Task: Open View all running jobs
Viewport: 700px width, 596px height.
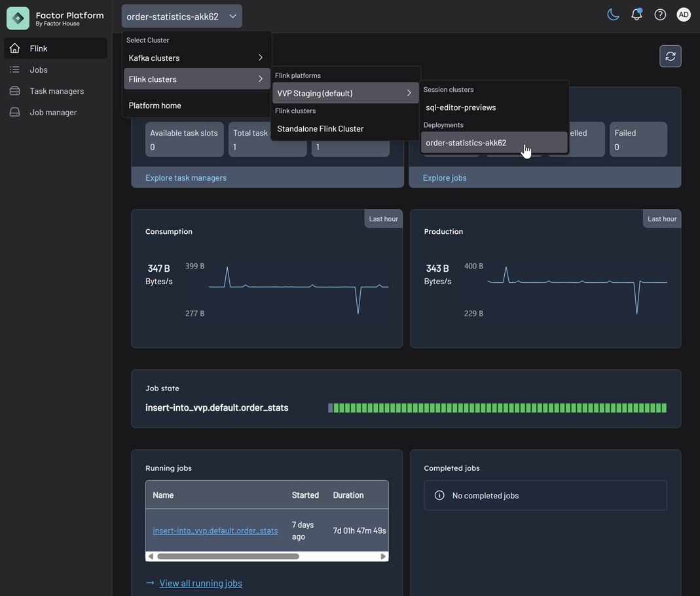Action: (x=200, y=583)
